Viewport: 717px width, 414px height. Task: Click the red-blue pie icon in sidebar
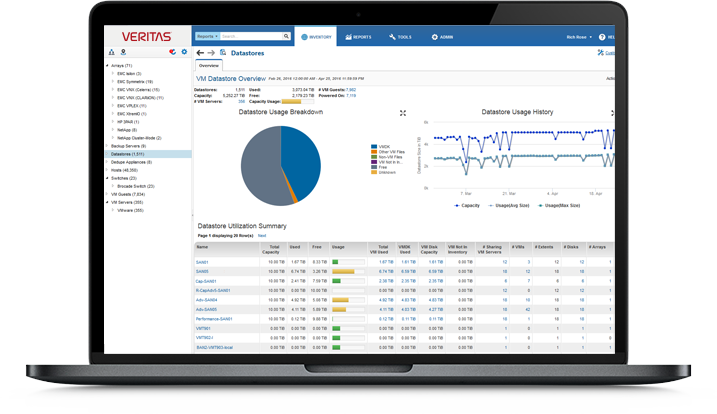coord(172,52)
